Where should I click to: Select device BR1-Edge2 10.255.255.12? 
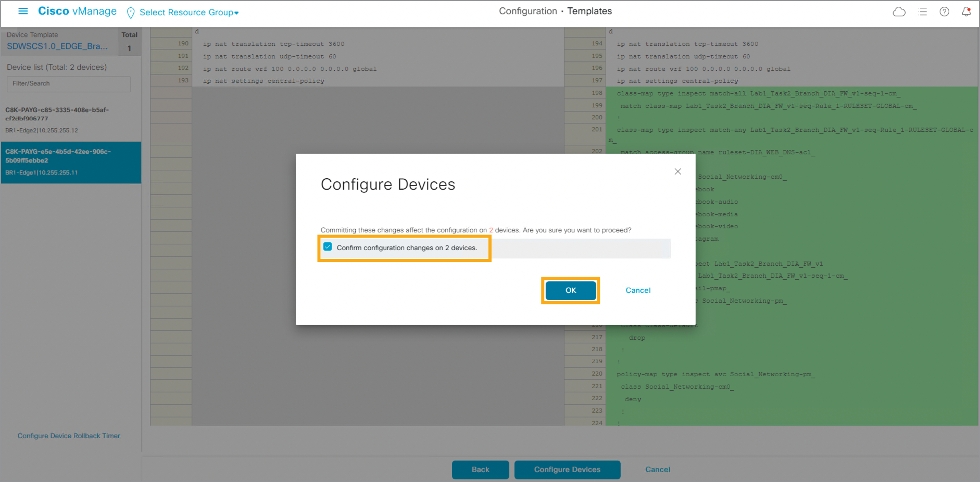(71, 120)
